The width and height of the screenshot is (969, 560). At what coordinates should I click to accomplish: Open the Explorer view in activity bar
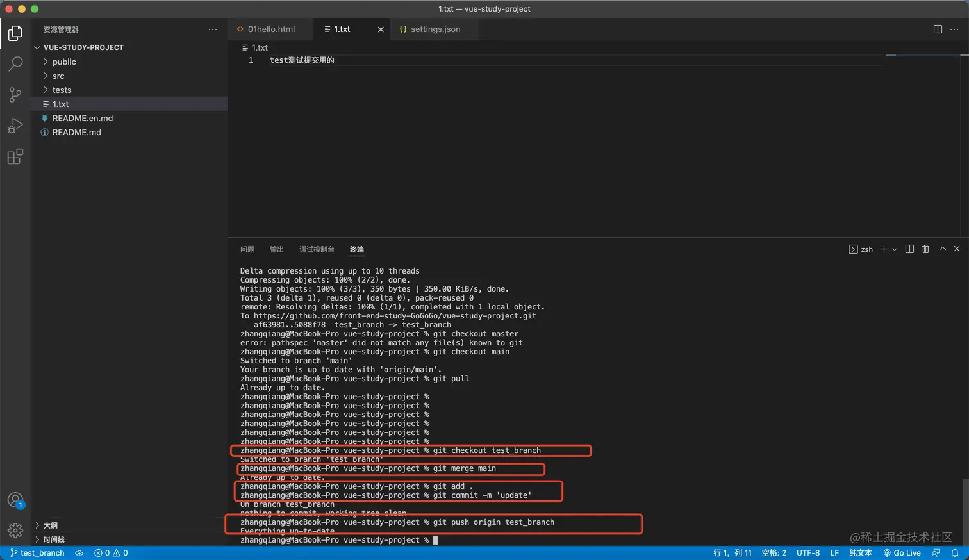(x=15, y=33)
